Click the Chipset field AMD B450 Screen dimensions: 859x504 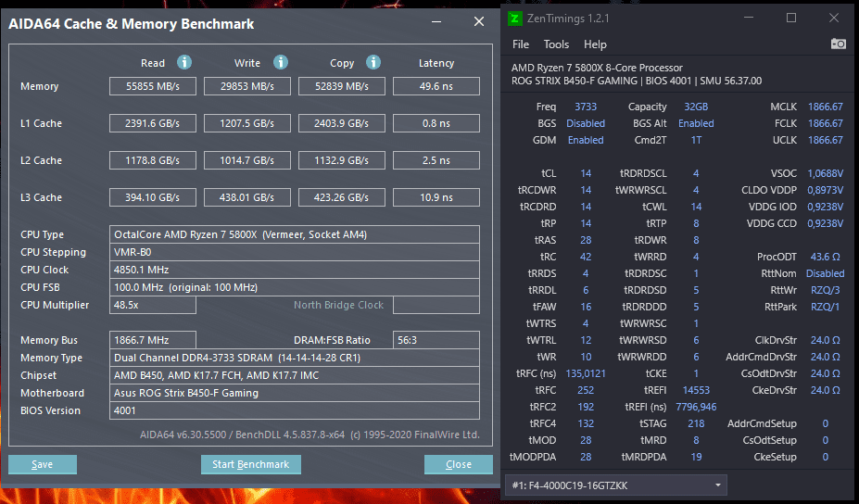pos(295,375)
